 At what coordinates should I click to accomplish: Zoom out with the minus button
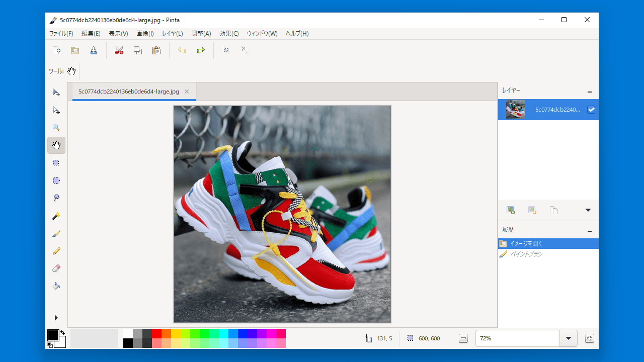pos(463,338)
